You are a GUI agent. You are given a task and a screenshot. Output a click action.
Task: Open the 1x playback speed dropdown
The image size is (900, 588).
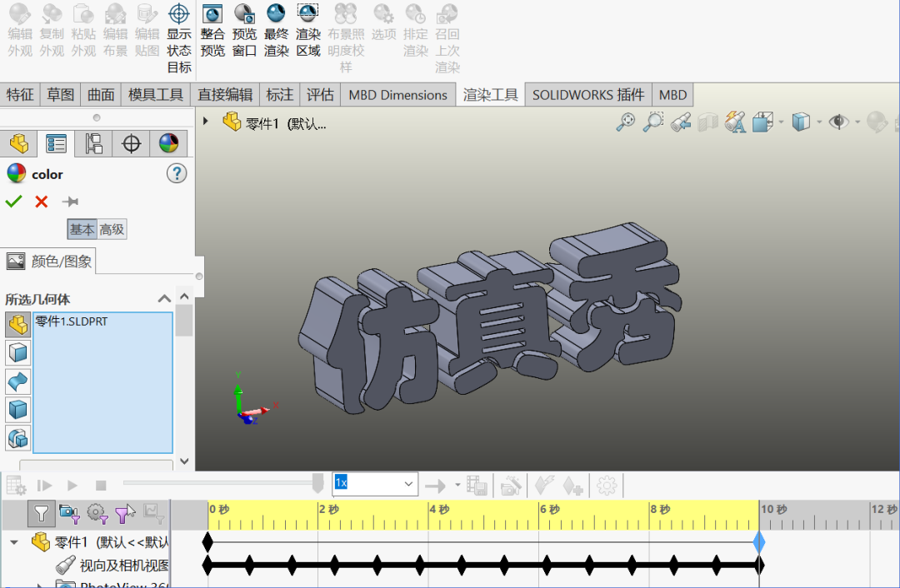tap(407, 484)
